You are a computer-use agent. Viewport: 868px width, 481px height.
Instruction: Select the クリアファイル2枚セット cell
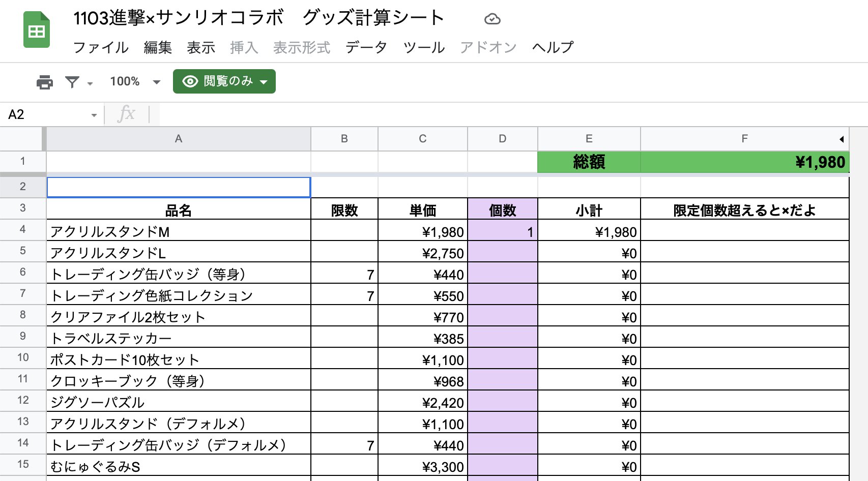[x=179, y=316]
